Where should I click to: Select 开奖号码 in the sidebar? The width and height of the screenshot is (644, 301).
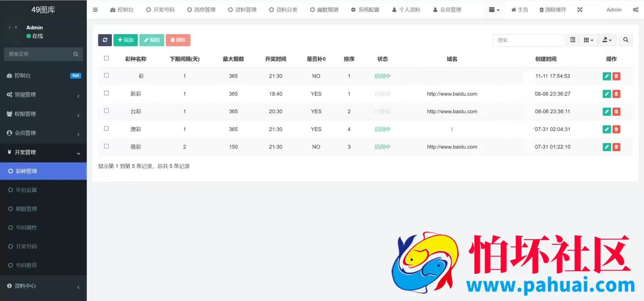pyautogui.click(x=43, y=246)
